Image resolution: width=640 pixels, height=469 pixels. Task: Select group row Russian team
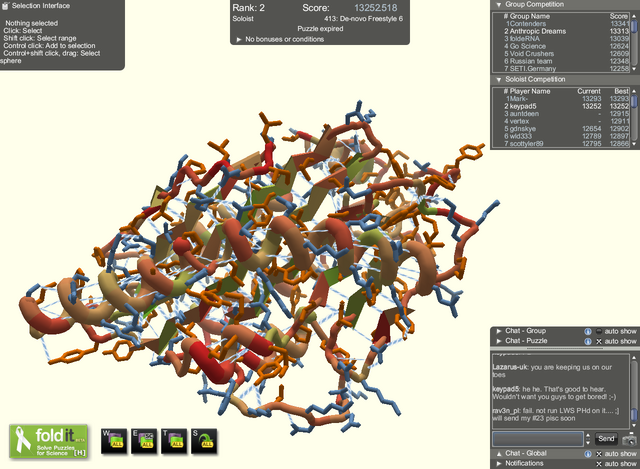[562, 61]
